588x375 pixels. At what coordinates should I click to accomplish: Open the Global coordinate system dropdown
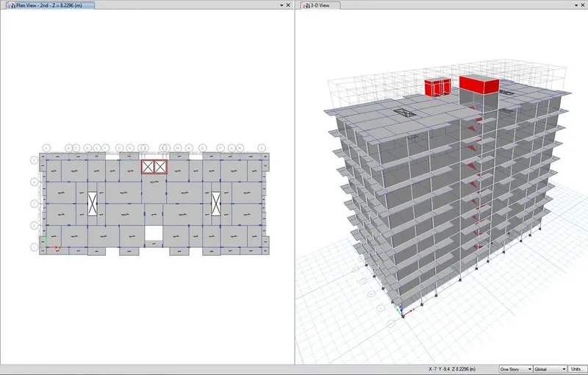coord(550,369)
